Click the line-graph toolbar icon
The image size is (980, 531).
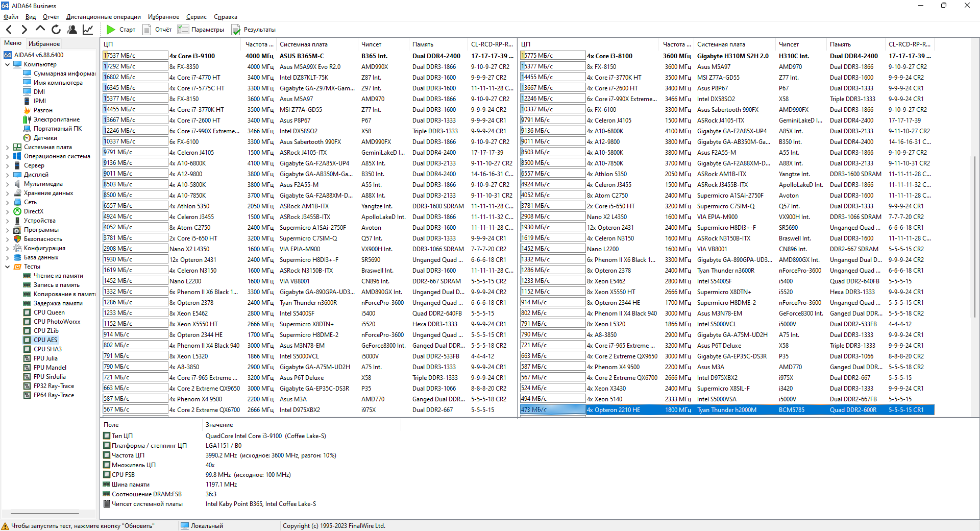point(88,30)
